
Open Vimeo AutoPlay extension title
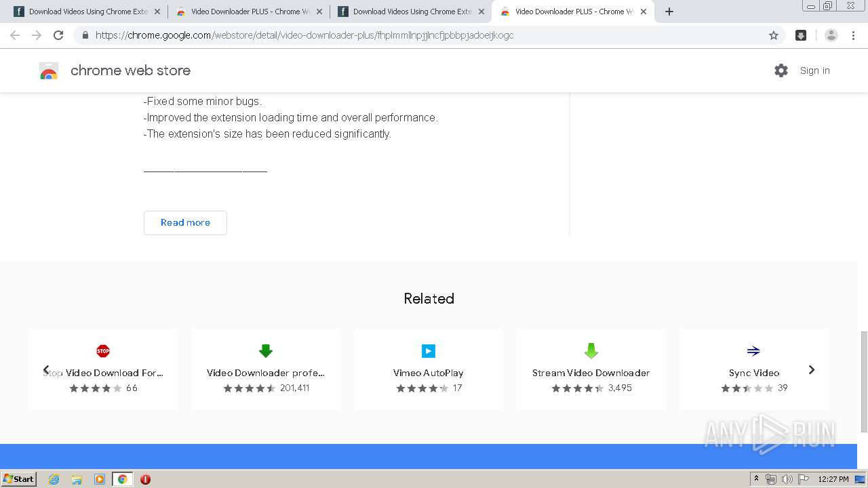click(x=429, y=373)
